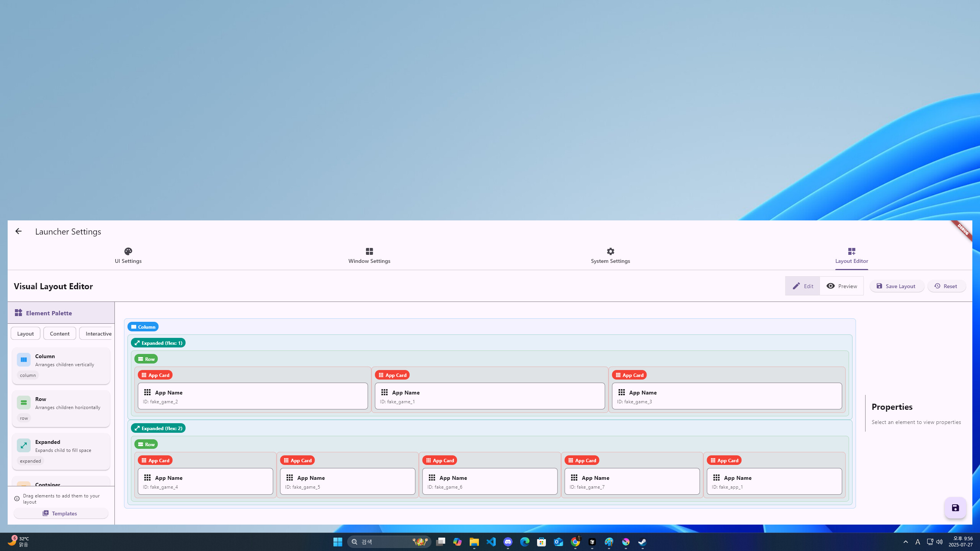Toggle the input language indicator in the taskbar
The image size is (980, 551).
coord(918,541)
